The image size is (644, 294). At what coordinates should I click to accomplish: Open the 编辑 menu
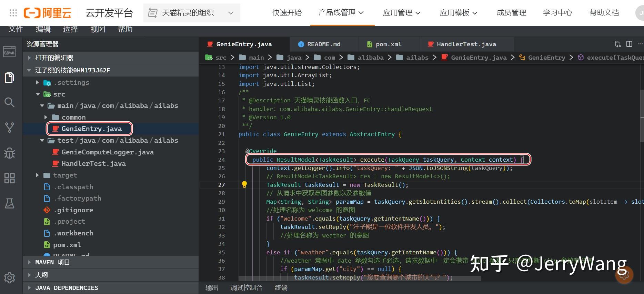(43, 29)
